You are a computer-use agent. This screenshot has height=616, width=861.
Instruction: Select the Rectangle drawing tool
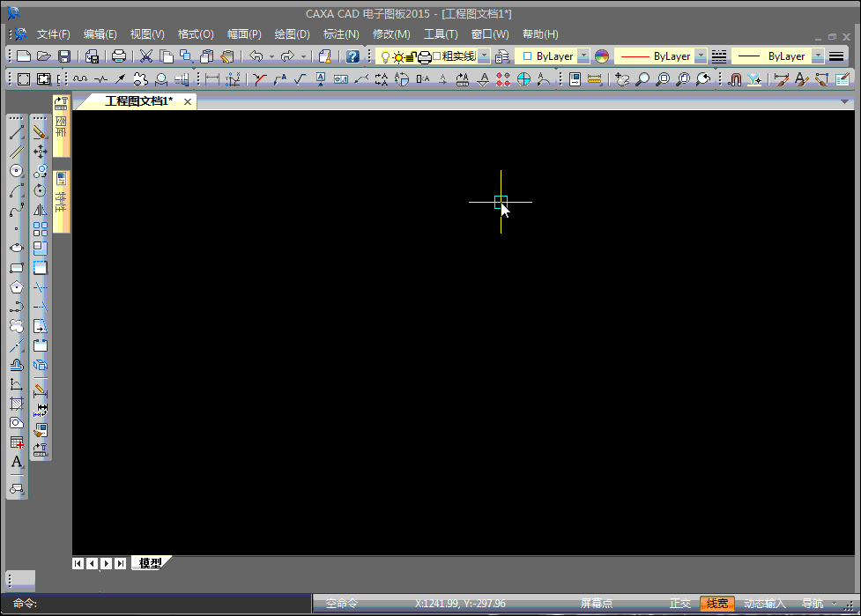coord(17,268)
